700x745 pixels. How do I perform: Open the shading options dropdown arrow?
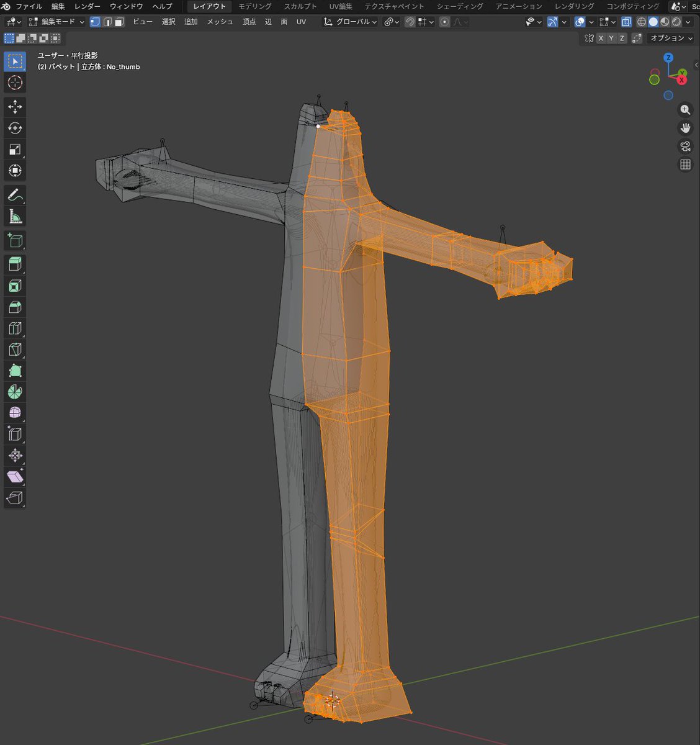(x=688, y=22)
